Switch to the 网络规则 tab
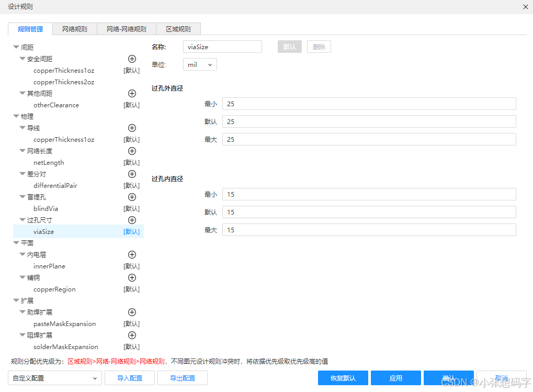Image resolution: width=533 pixels, height=392 pixels. pyautogui.click(x=75, y=29)
